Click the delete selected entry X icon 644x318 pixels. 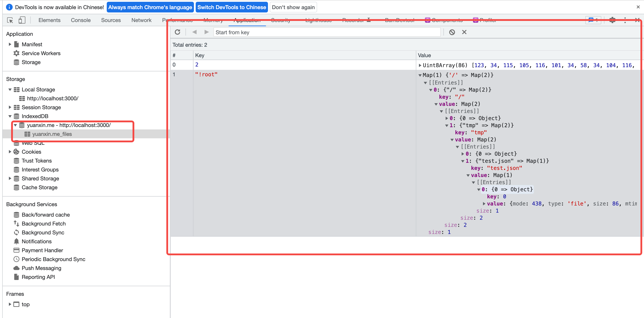[464, 32]
